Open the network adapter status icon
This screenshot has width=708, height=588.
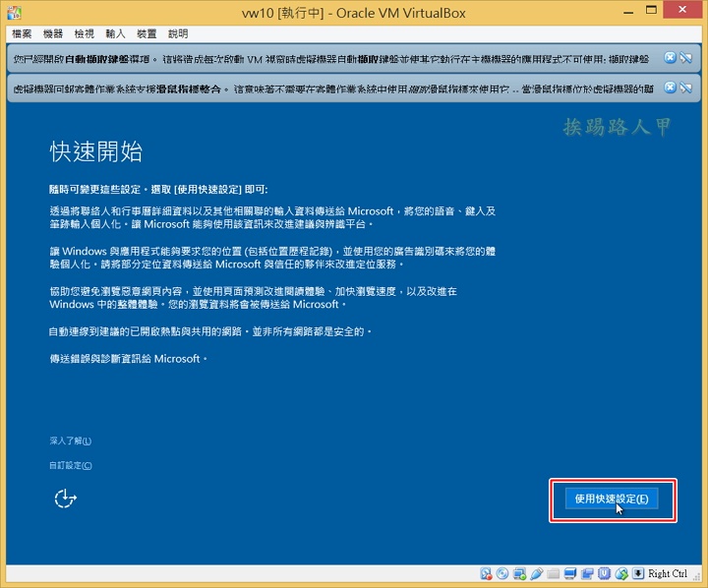point(519,573)
